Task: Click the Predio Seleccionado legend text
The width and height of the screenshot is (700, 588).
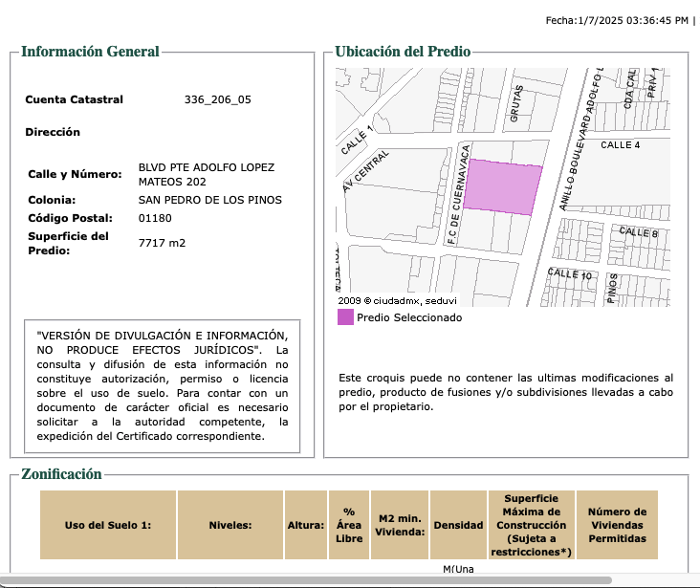Action: point(409,317)
